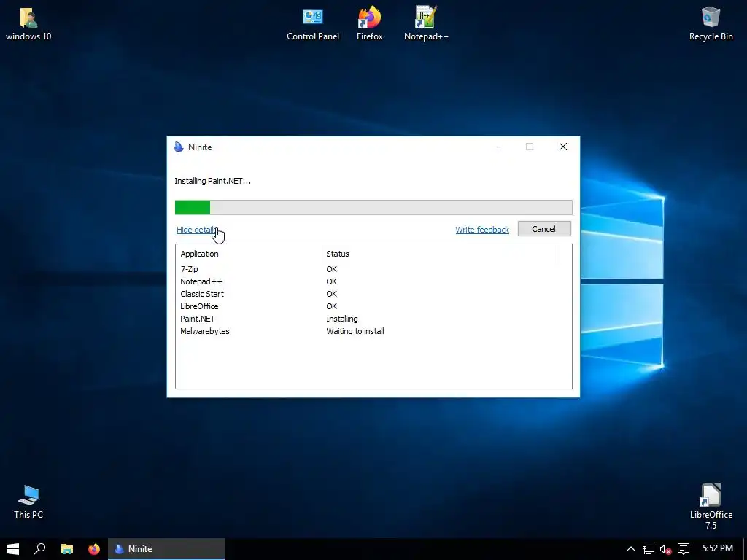The height and width of the screenshot is (560, 747).
Task: Select the Ninite taskbar button
Action: point(166,549)
